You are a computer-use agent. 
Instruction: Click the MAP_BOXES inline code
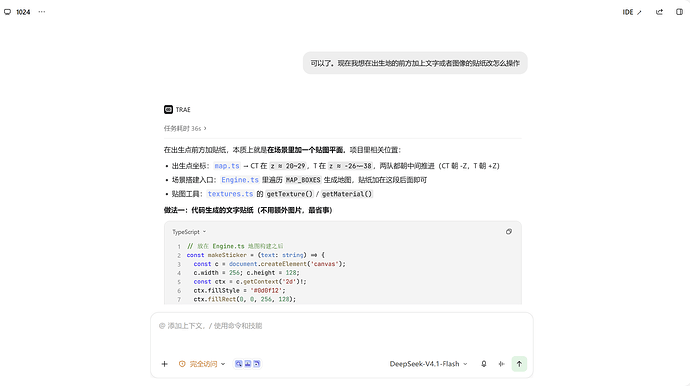[303, 180]
